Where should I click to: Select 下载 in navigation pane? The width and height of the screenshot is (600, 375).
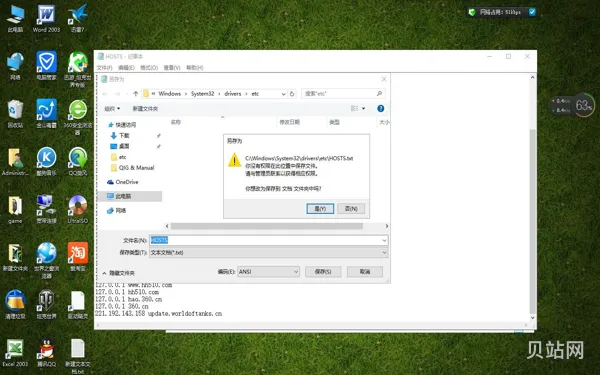(120, 135)
